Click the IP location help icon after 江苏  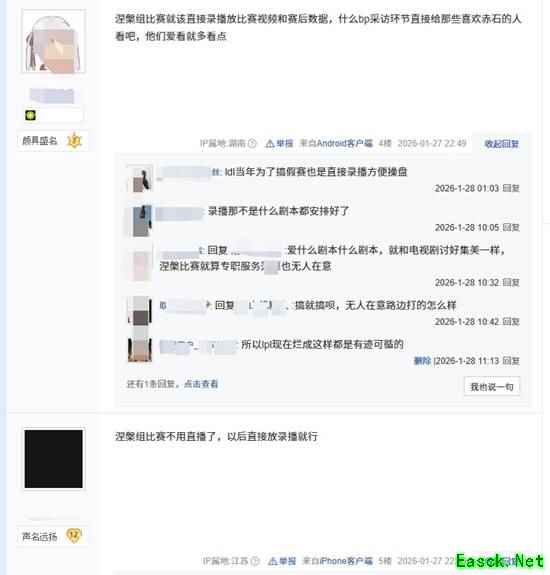255,561
